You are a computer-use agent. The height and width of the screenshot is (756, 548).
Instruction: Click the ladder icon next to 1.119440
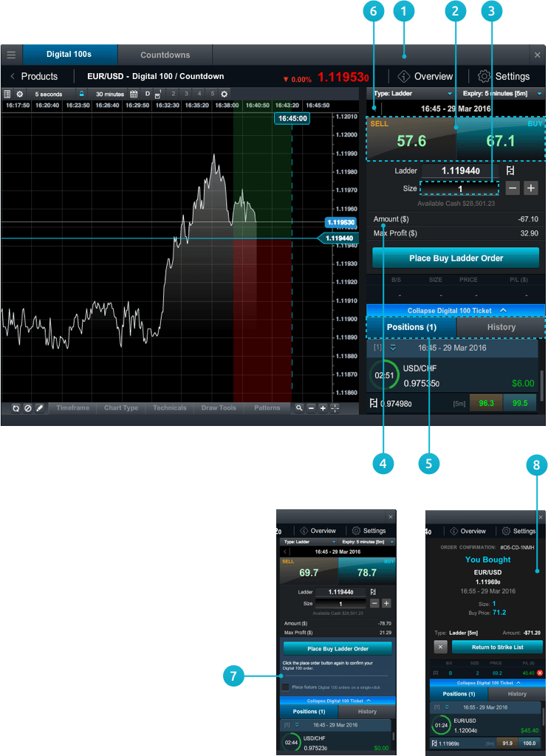coord(510,171)
